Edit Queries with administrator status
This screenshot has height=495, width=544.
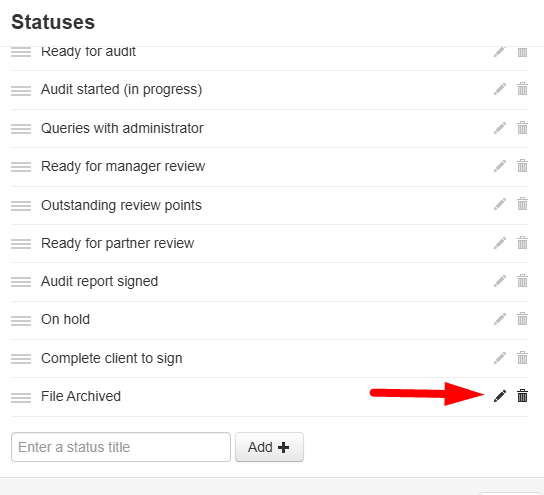[x=500, y=128]
